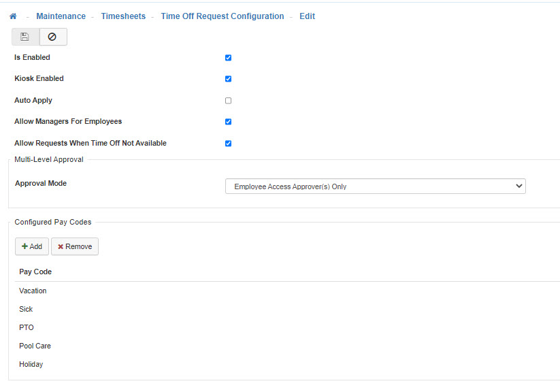Uncheck Allow Requests When Time Off Not Available

(x=229, y=144)
